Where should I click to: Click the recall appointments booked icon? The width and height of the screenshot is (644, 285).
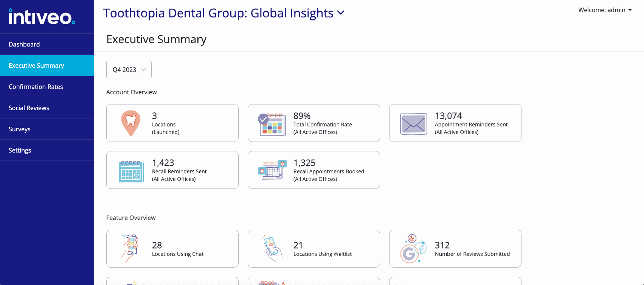pos(272,170)
